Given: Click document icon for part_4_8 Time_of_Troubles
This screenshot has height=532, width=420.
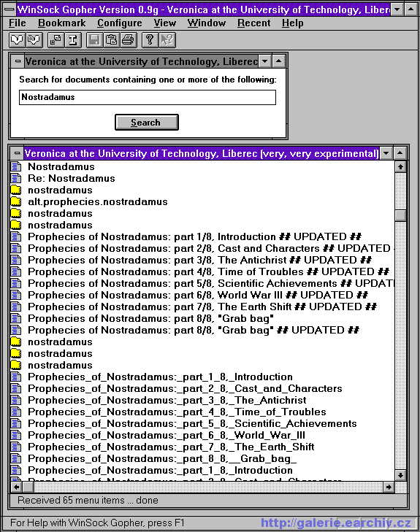Looking at the screenshot, I should pyautogui.click(x=15, y=412).
